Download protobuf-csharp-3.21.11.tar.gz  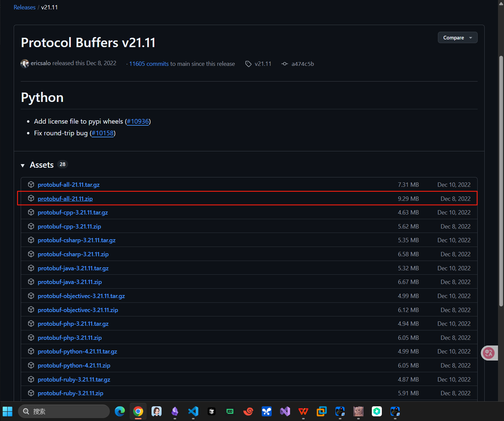click(76, 240)
